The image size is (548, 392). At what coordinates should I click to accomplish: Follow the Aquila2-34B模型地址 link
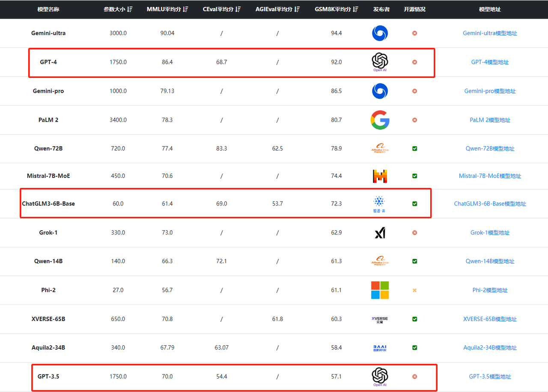point(490,348)
